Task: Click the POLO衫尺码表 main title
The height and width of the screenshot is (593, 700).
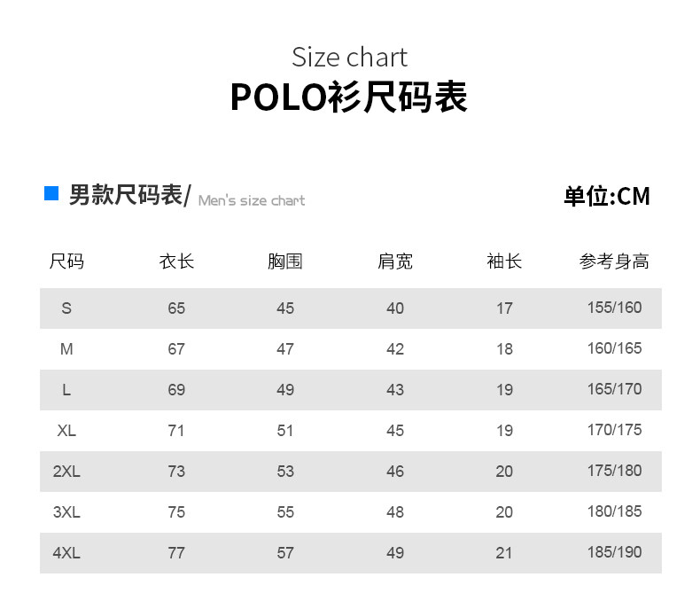Action: click(x=349, y=98)
